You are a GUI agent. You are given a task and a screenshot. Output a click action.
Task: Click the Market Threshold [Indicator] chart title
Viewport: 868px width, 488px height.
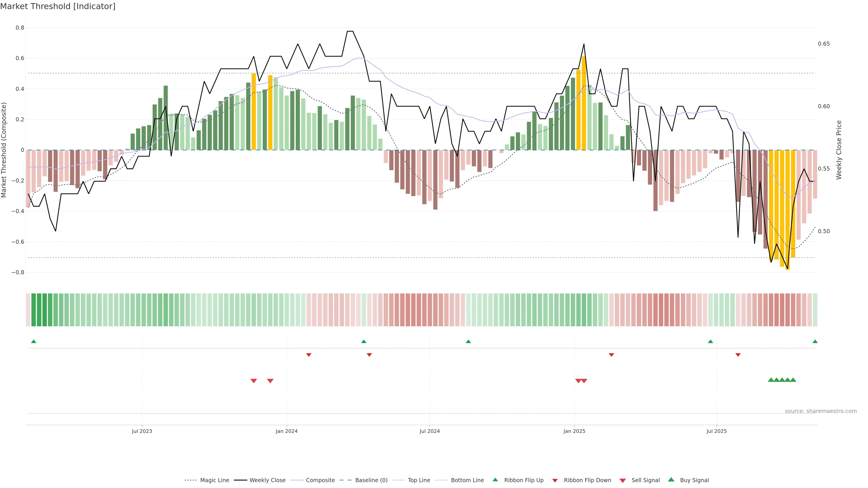pyautogui.click(x=58, y=6)
